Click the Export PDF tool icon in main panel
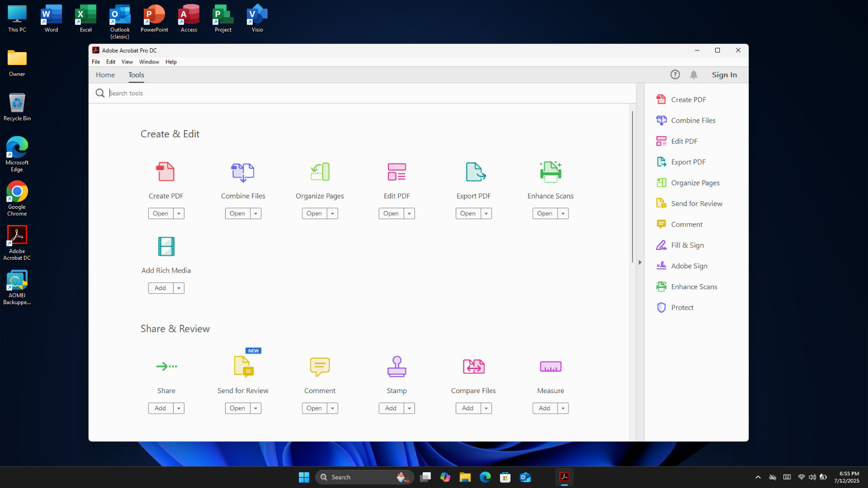 475,172
